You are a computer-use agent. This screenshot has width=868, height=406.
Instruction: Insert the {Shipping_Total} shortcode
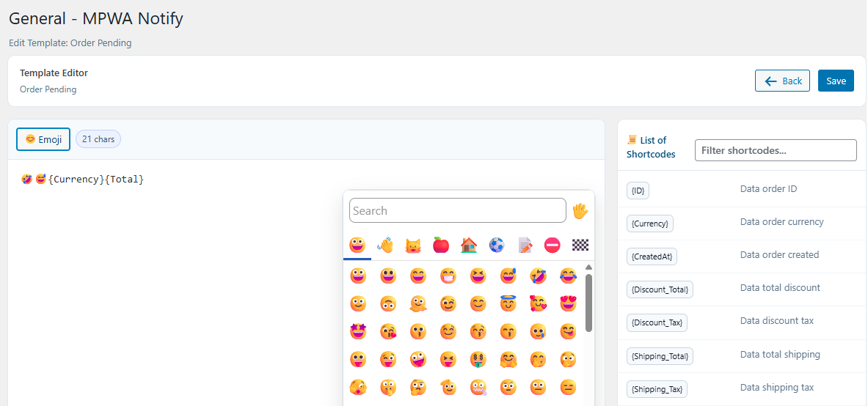[x=660, y=356]
